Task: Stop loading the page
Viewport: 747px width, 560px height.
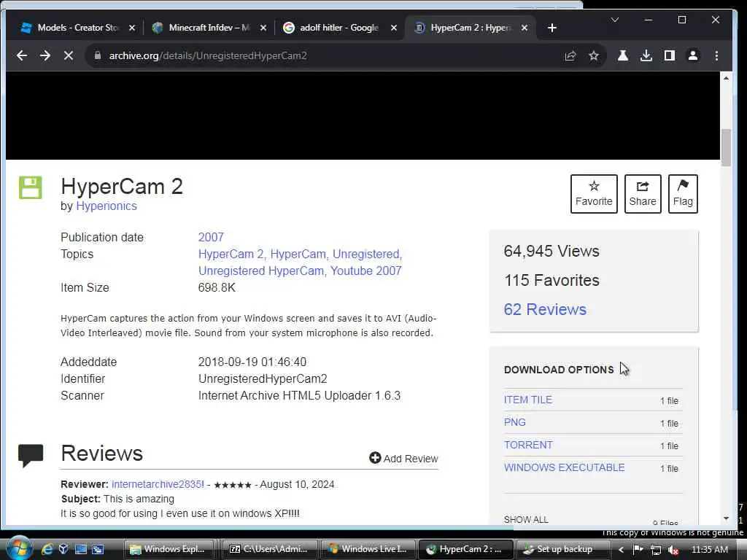Action: pyautogui.click(x=69, y=55)
